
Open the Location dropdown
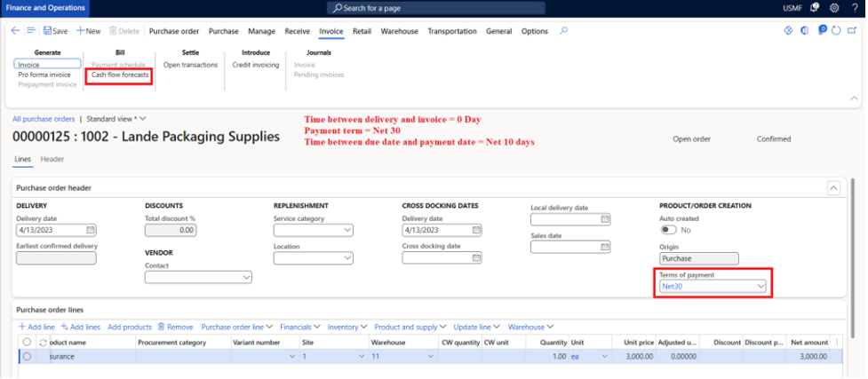[347, 257]
